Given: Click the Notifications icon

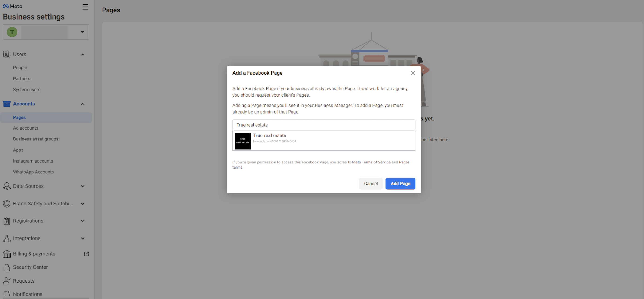Looking at the screenshot, I should (x=7, y=294).
